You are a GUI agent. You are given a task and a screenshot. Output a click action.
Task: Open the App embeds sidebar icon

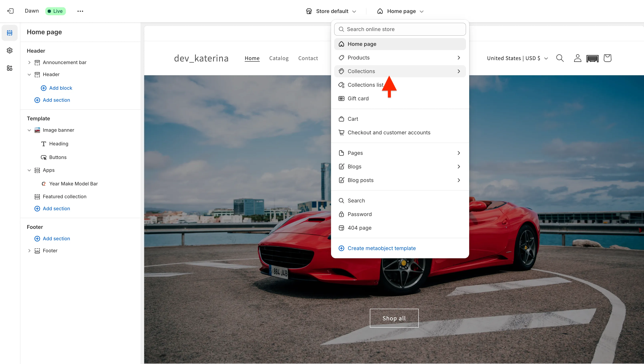click(9, 68)
